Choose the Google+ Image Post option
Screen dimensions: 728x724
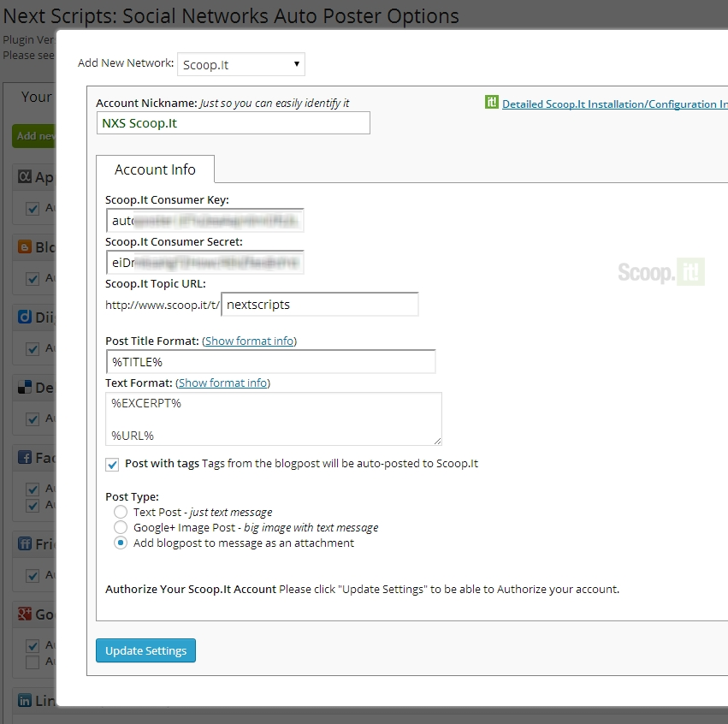click(x=121, y=527)
